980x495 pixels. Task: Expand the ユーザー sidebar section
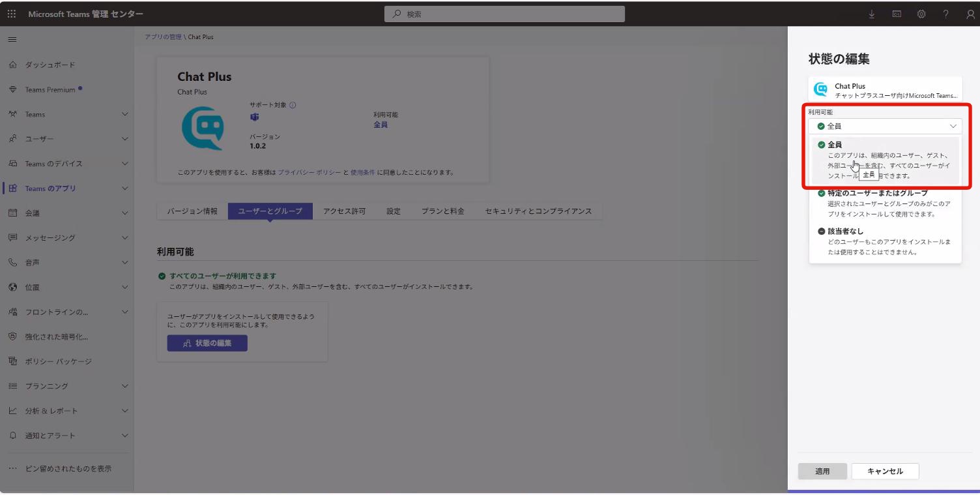125,139
